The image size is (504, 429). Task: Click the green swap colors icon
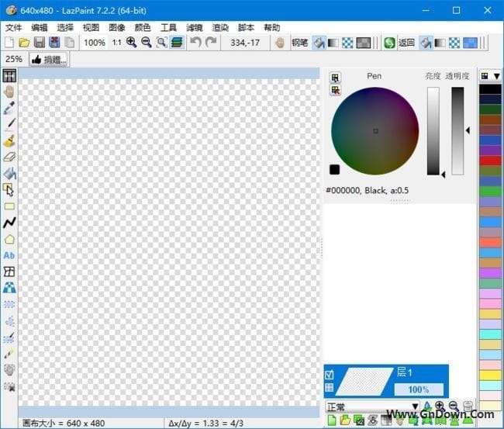(389, 43)
